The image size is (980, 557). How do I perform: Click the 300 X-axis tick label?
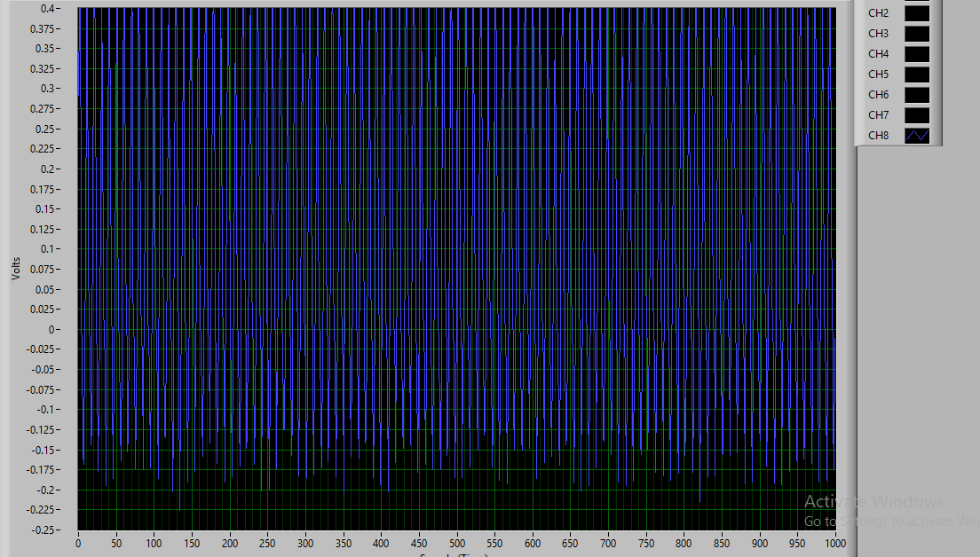[305, 544]
